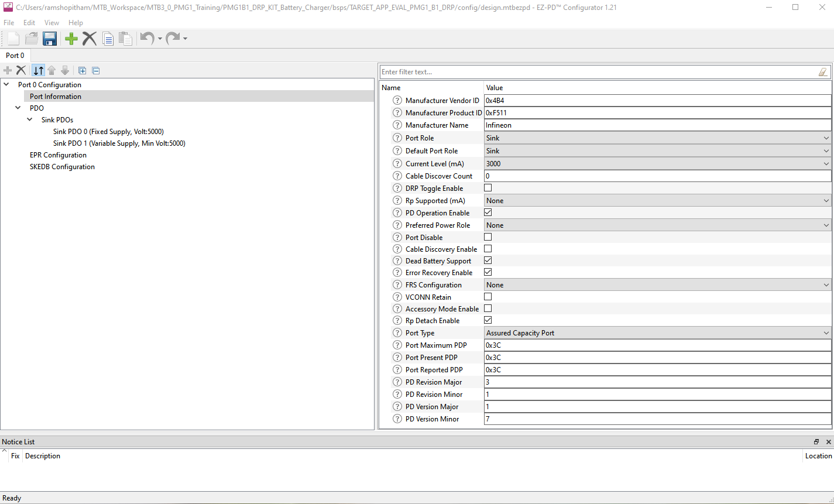The height and width of the screenshot is (504, 834).
Task: Select EPR Configuration tree item
Action: pyautogui.click(x=58, y=155)
